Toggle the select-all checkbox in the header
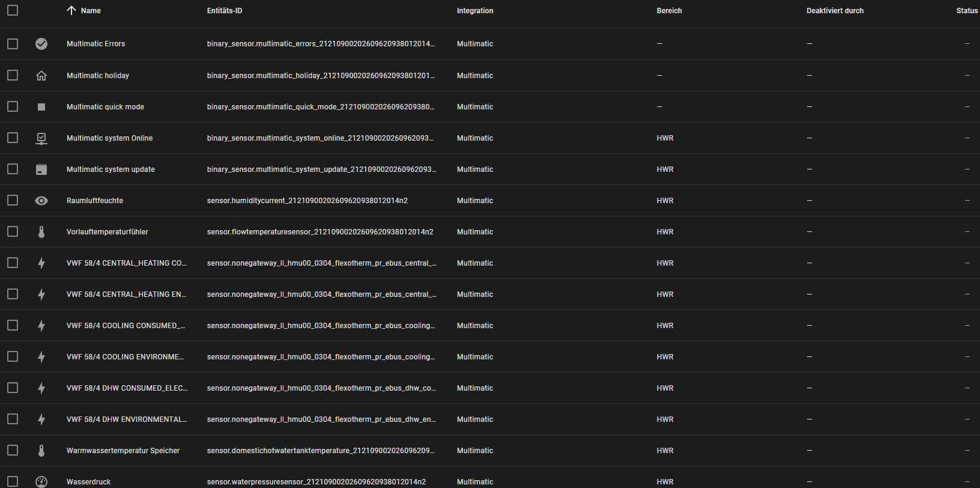This screenshot has height=488, width=980. coord(13,10)
